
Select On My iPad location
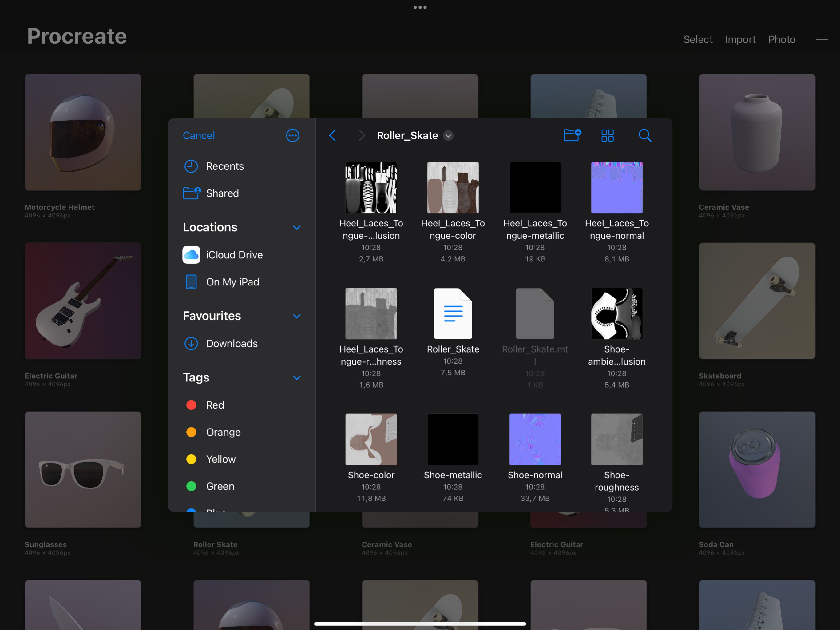pyautogui.click(x=233, y=281)
